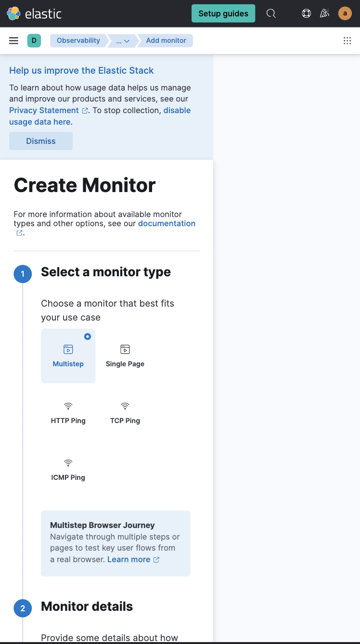Select the HTTP Ping monitor type

[68, 412]
